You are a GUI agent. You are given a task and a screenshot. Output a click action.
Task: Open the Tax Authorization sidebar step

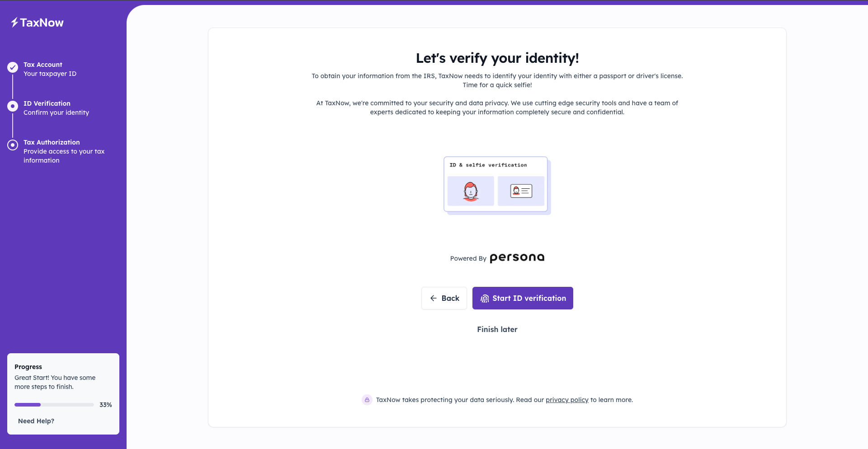tap(64, 151)
